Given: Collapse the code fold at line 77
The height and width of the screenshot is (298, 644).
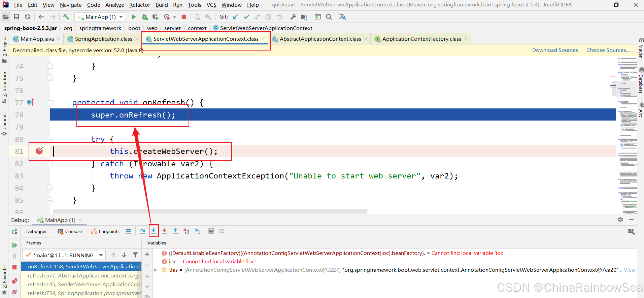Looking at the screenshot, I should pos(50,102).
